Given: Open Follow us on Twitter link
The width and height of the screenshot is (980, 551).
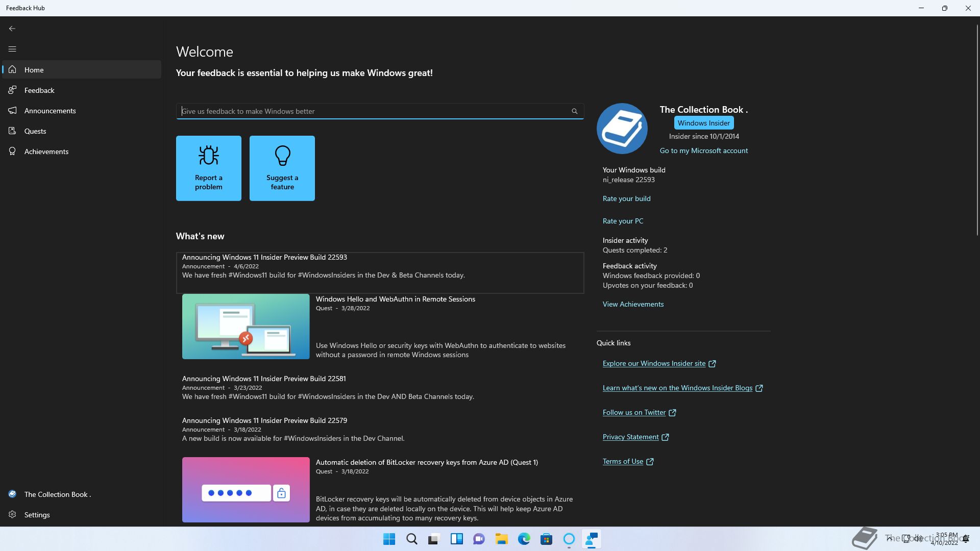Looking at the screenshot, I should pos(640,413).
